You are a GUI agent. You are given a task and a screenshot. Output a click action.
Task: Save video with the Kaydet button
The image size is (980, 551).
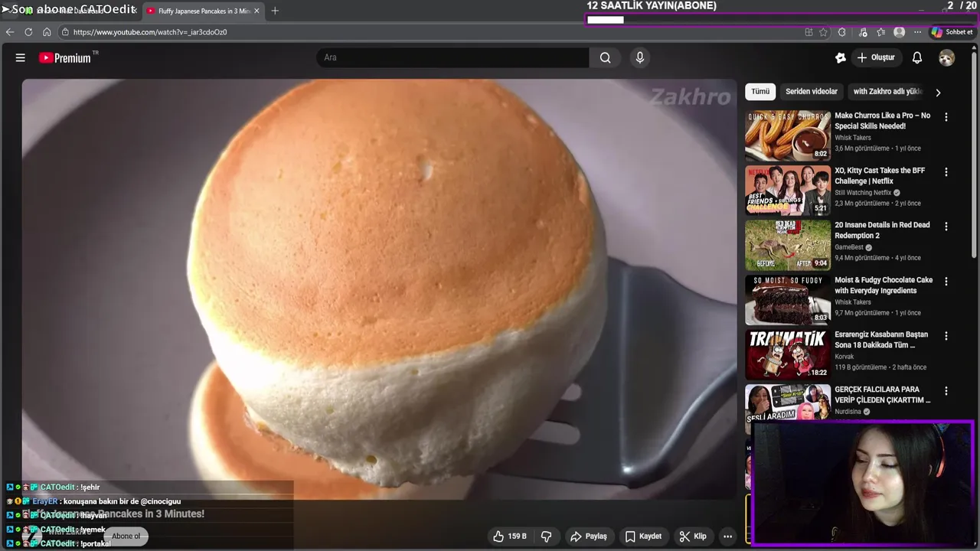pos(643,536)
